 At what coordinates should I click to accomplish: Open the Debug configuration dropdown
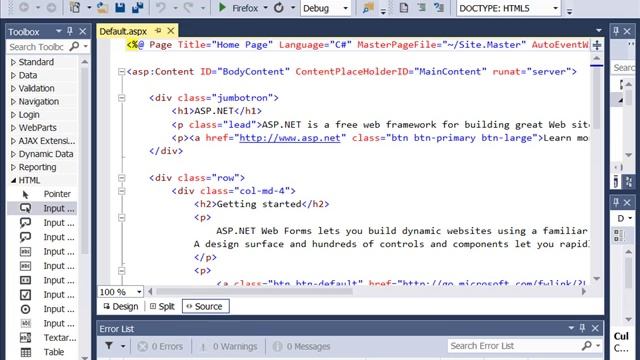(345, 8)
